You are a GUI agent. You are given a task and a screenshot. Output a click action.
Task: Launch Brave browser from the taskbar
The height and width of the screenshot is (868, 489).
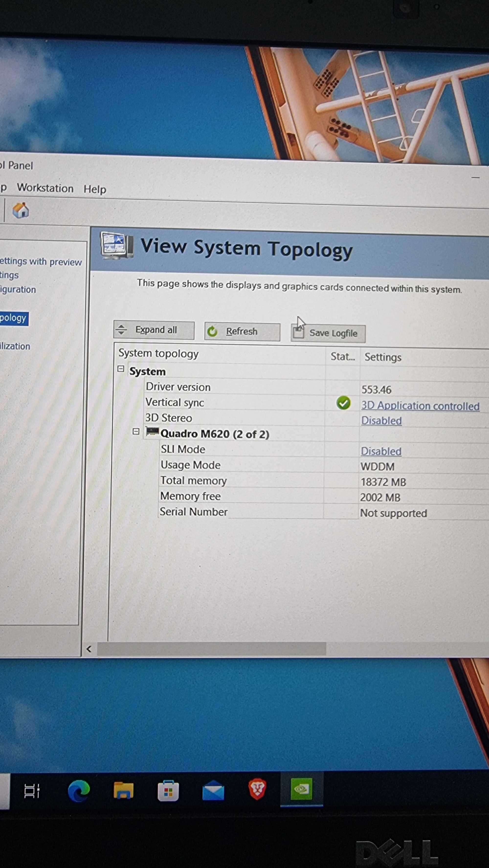tap(257, 789)
